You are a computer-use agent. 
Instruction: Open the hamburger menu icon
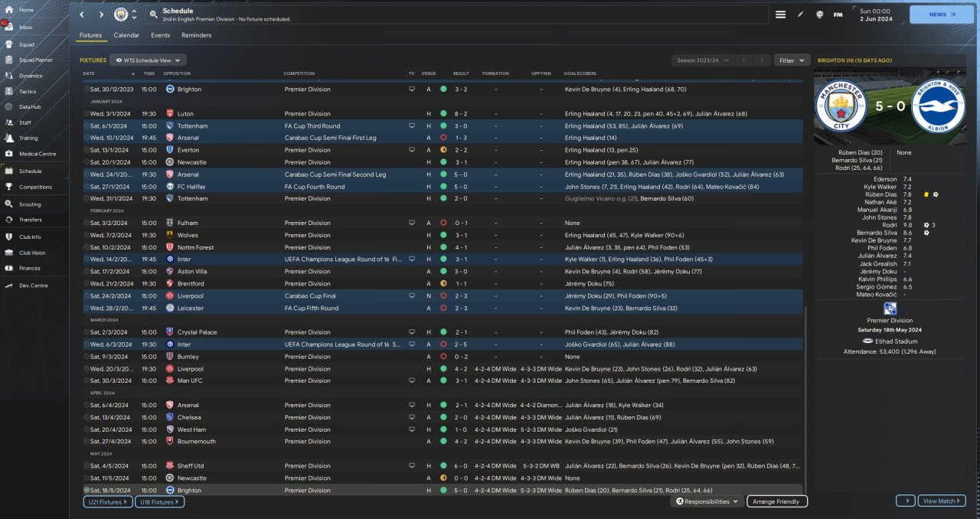[780, 15]
